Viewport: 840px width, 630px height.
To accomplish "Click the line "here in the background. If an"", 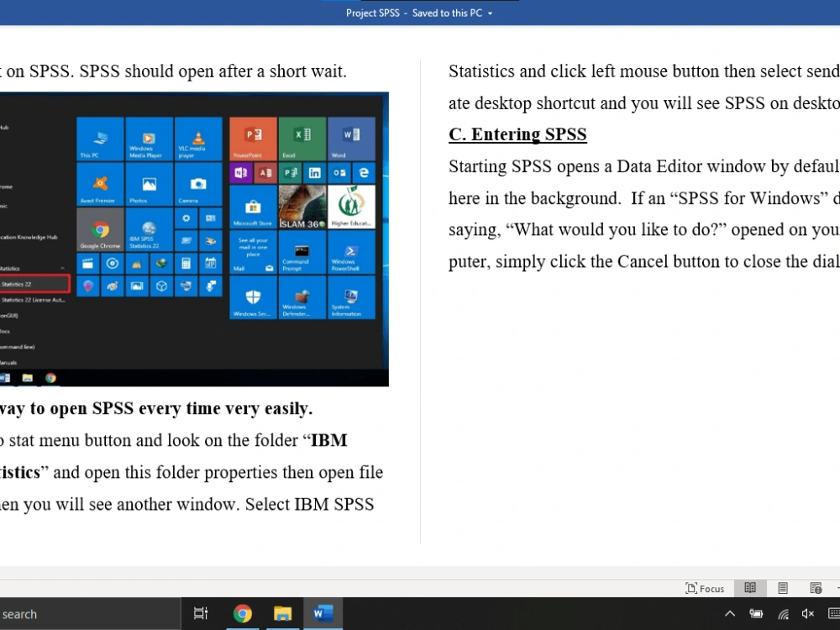I will [644, 198].
